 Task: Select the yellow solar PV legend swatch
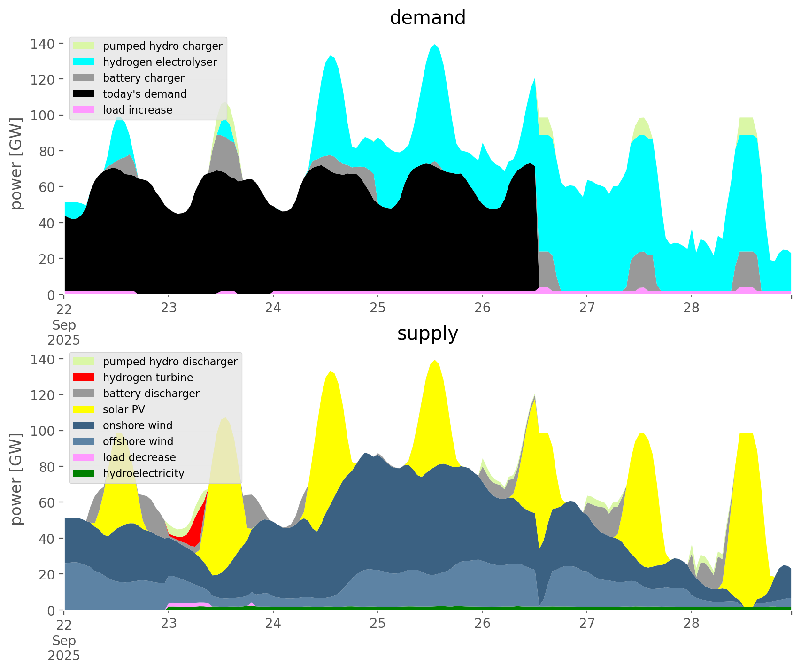(x=85, y=409)
